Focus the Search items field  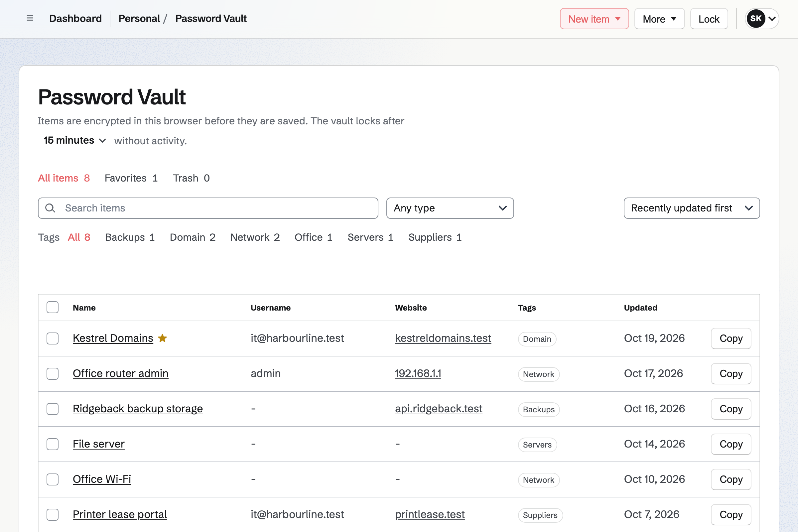(208, 208)
